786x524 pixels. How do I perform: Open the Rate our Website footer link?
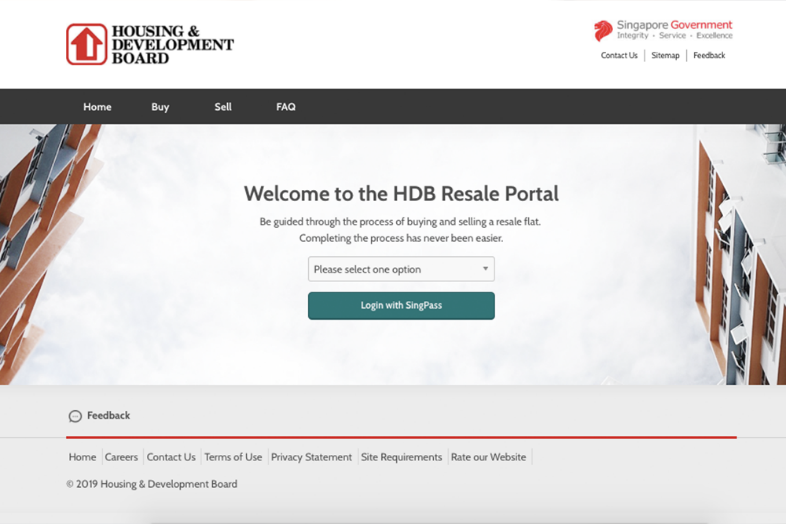[x=488, y=457]
